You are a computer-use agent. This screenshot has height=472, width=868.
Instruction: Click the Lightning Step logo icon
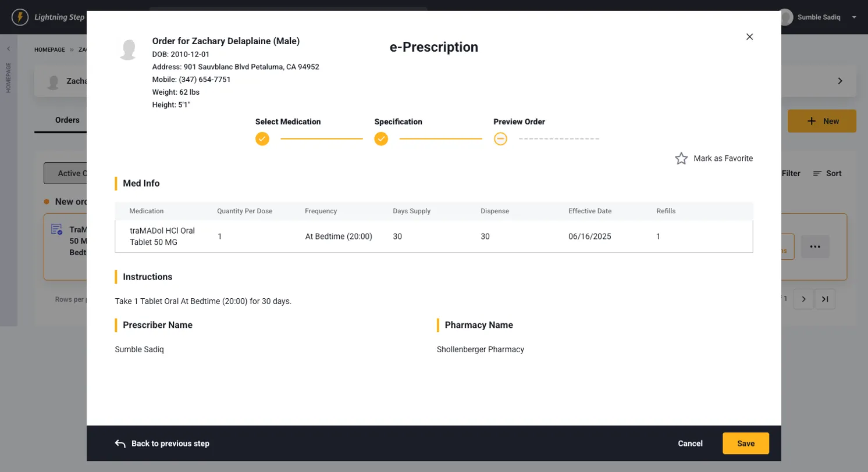20,17
